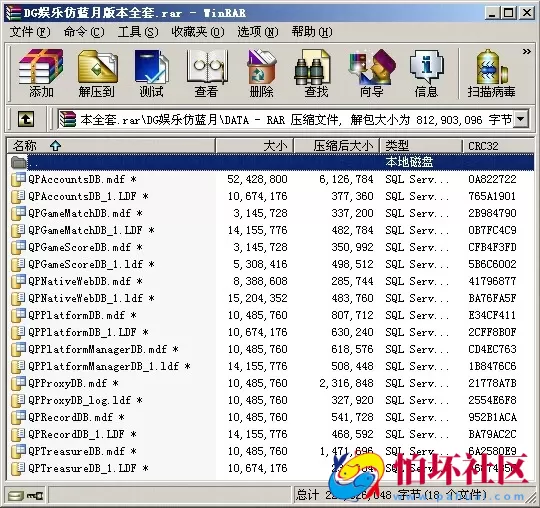Open the 查看 (View) tool
This screenshot has width=540, height=508.
pyautogui.click(x=207, y=73)
